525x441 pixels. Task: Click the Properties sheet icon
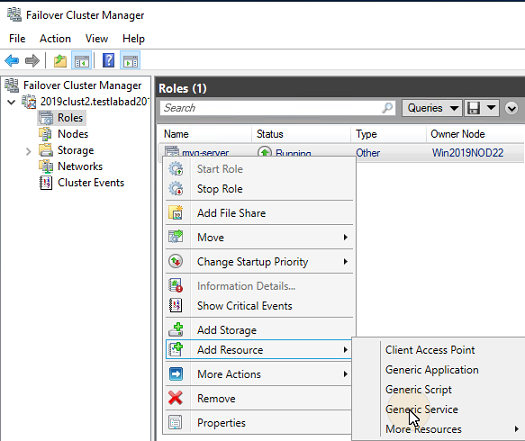point(176,423)
